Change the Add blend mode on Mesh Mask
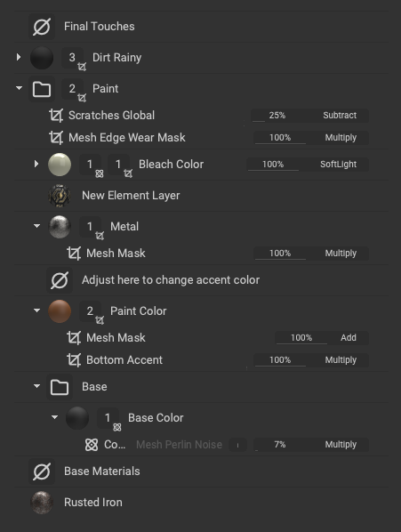The width and height of the screenshot is (401, 532). [349, 337]
